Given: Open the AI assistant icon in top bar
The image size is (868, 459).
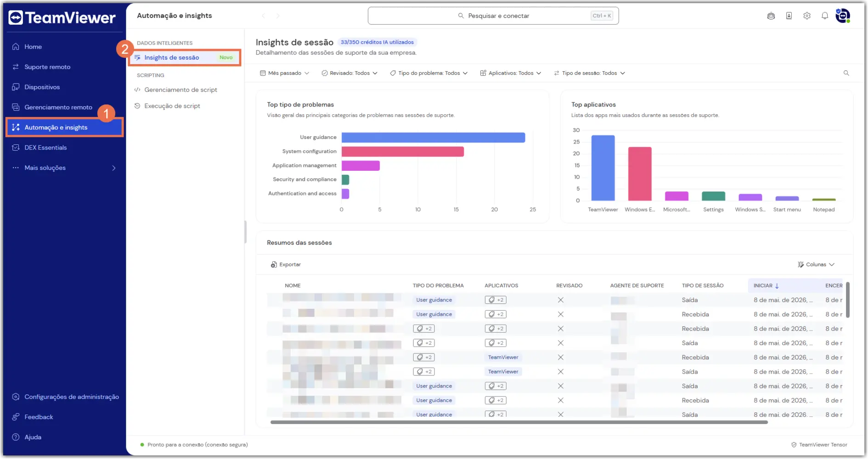Looking at the screenshot, I should (771, 16).
